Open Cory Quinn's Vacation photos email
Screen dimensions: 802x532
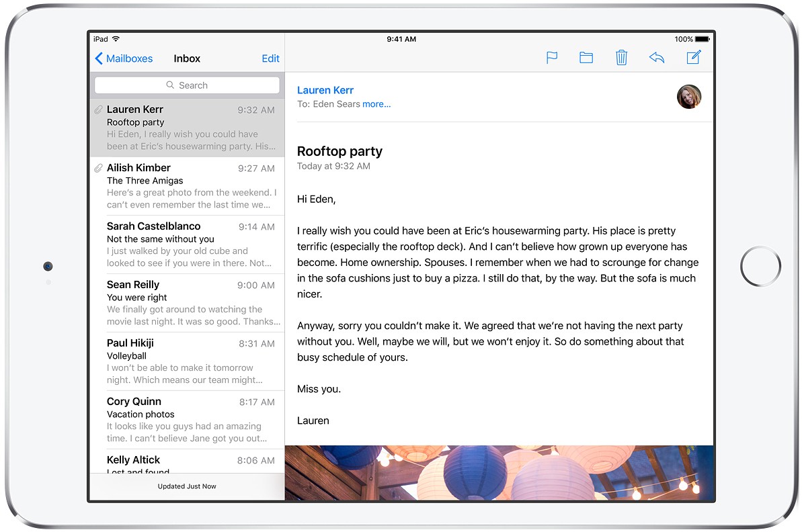187,420
